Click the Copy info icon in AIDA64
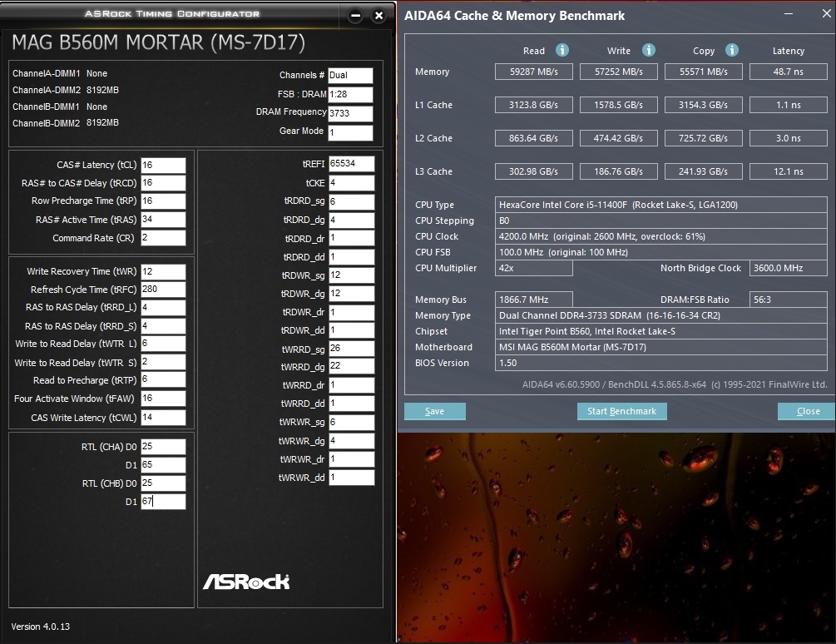This screenshot has width=836, height=644. click(x=731, y=50)
